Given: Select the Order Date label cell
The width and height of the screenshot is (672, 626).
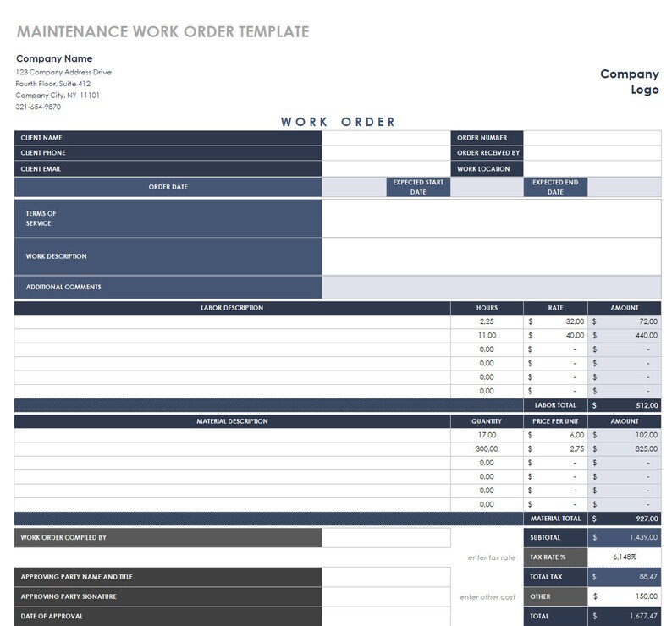Looking at the screenshot, I should [x=168, y=187].
